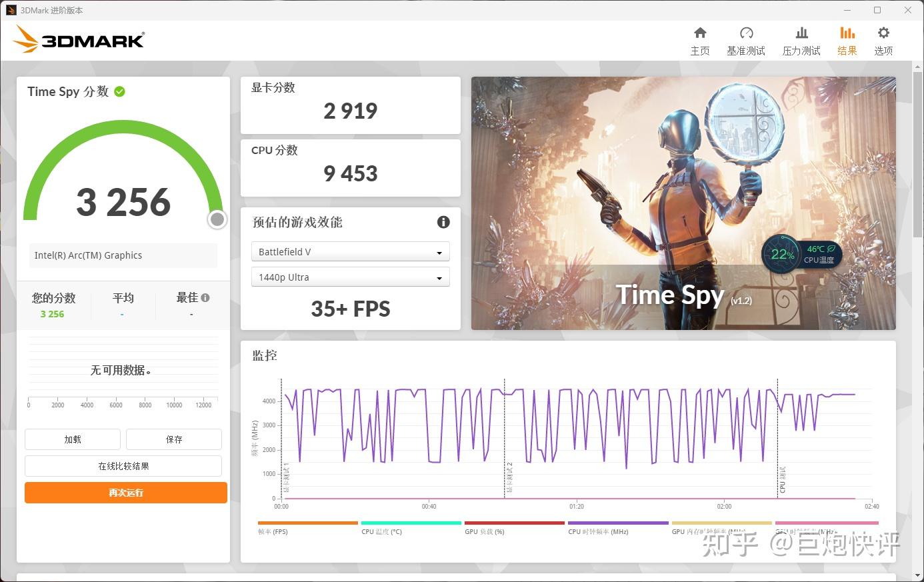
Task: Click the scrollbar up arrow
Action: [918, 65]
